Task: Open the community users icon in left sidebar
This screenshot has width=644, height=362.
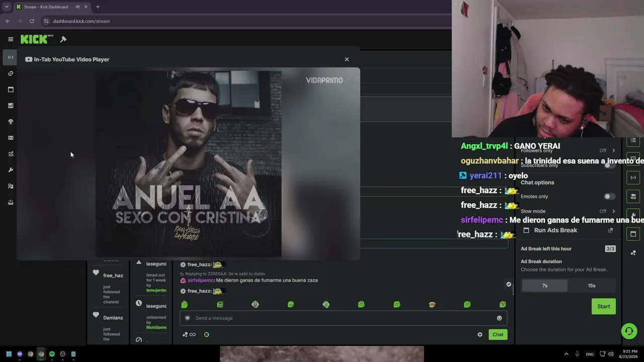Action: (x=11, y=186)
